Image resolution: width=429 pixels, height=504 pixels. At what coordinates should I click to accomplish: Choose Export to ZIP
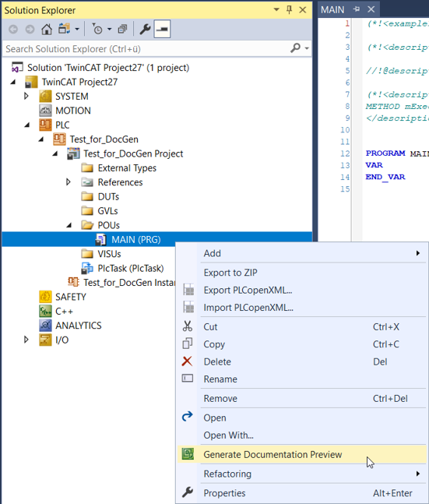tap(302, 273)
